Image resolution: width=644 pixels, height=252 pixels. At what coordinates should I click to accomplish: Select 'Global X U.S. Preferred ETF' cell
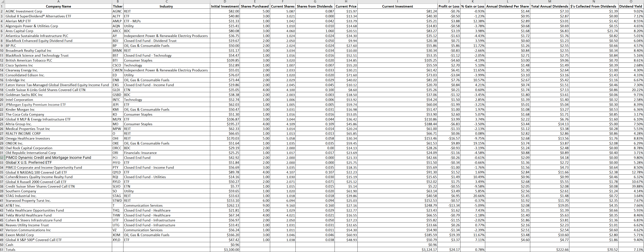tap(58, 163)
